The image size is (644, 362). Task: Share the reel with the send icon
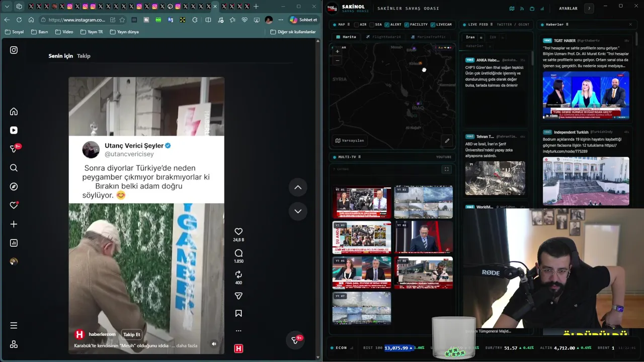(x=238, y=296)
